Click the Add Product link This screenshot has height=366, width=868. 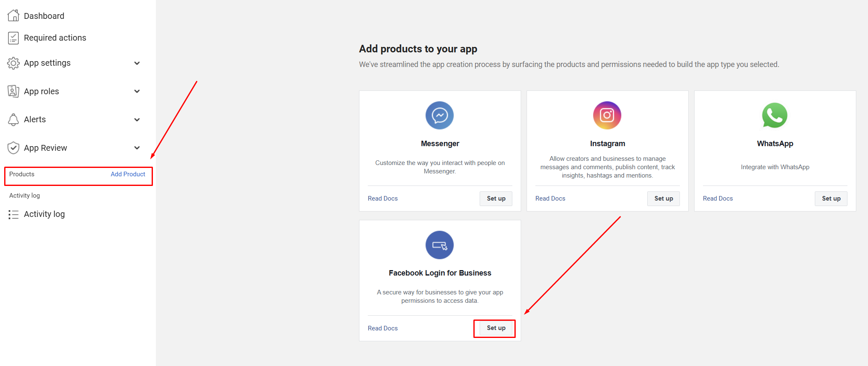(x=128, y=174)
